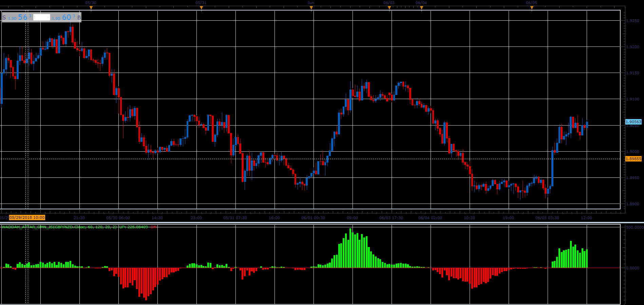The width and height of the screenshot is (644, 305).
Task: Click the 05/30 06:00 time axis label
Action: tap(118, 218)
